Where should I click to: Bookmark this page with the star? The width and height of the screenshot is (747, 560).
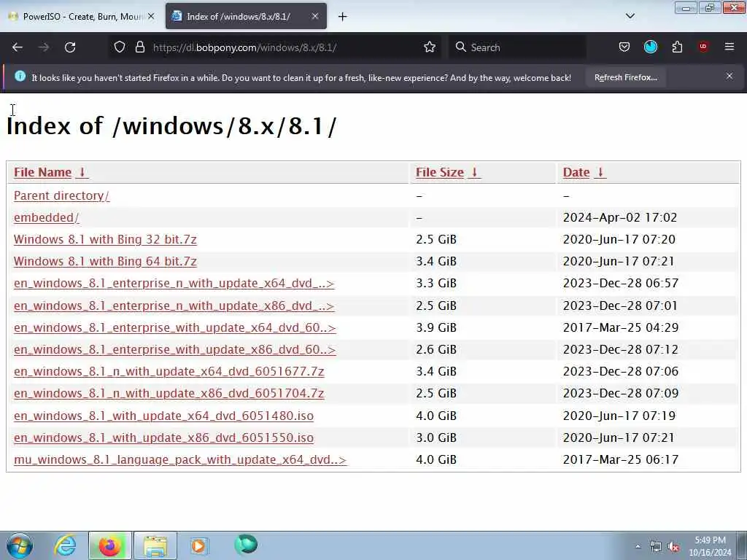point(430,47)
